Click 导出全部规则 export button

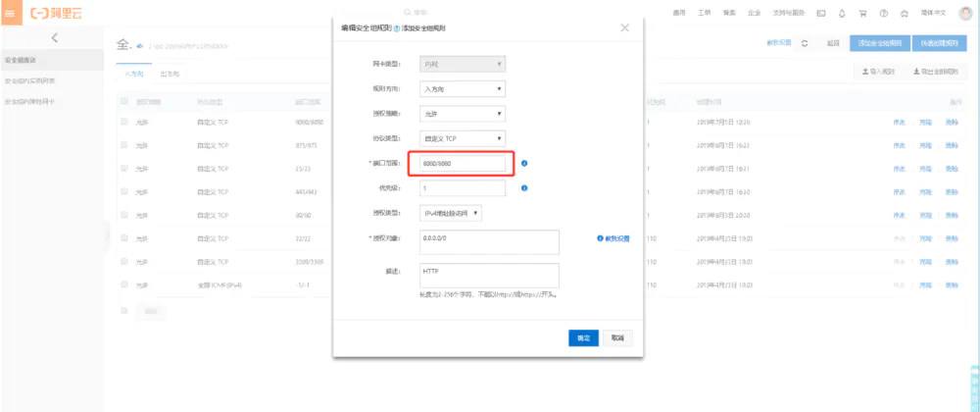pyautogui.click(x=936, y=72)
